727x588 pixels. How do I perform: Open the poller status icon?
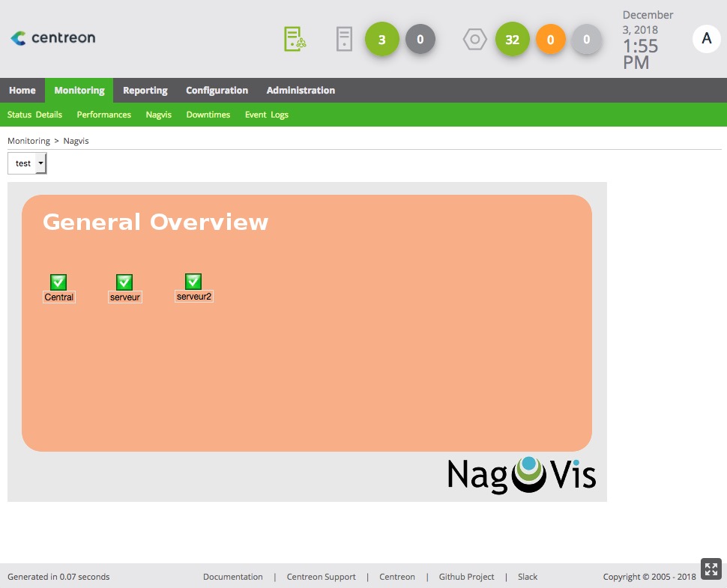pyautogui.click(x=295, y=39)
